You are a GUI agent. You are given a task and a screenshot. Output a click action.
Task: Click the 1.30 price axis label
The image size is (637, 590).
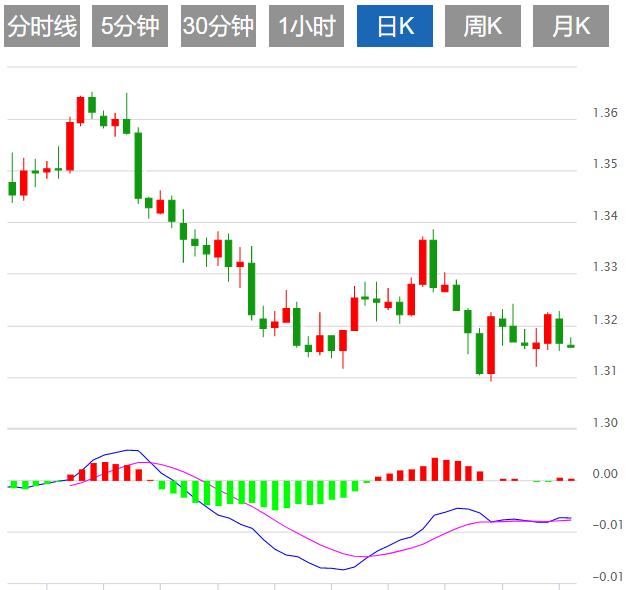603,423
